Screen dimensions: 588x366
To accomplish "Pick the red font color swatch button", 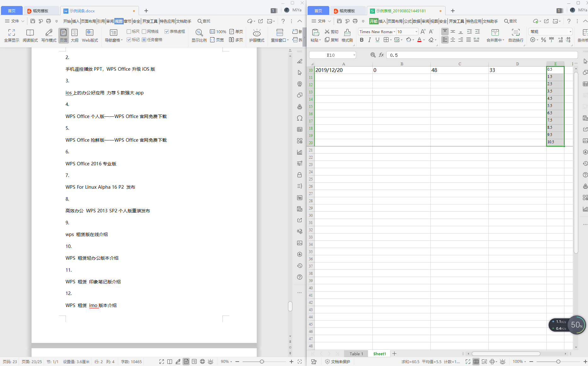I will (x=419, y=40).
